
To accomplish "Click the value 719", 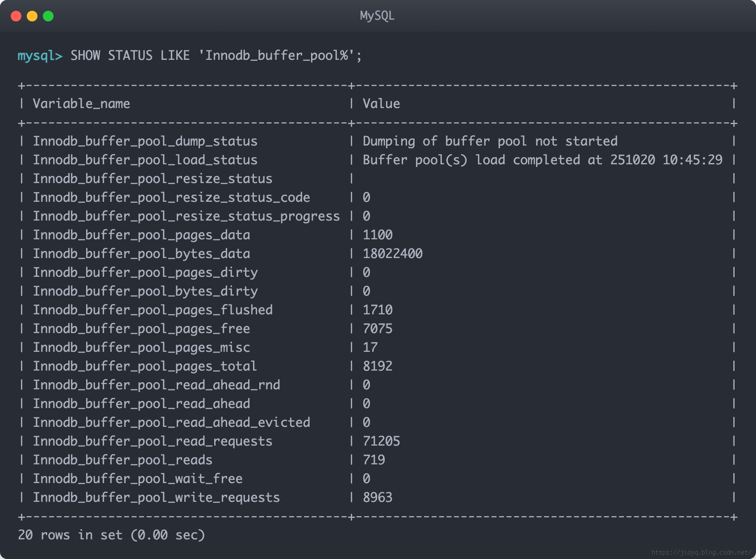I will (x=374, y=460).
